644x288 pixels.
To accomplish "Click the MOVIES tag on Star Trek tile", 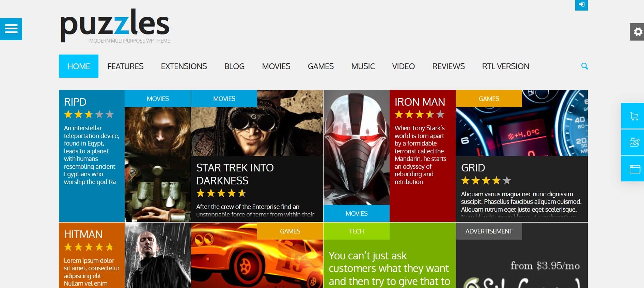I will point(224,98).
